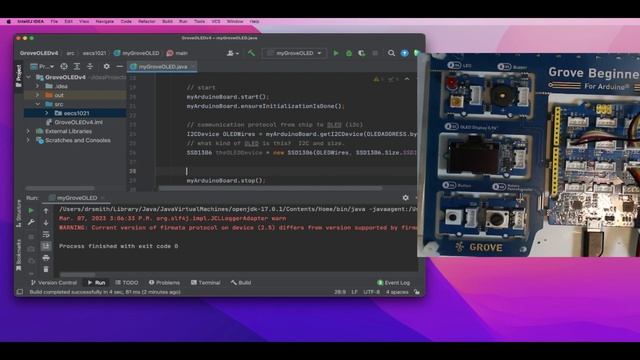
Task: Open the Project view selector dropdown
Action: [x=42, y=67]
